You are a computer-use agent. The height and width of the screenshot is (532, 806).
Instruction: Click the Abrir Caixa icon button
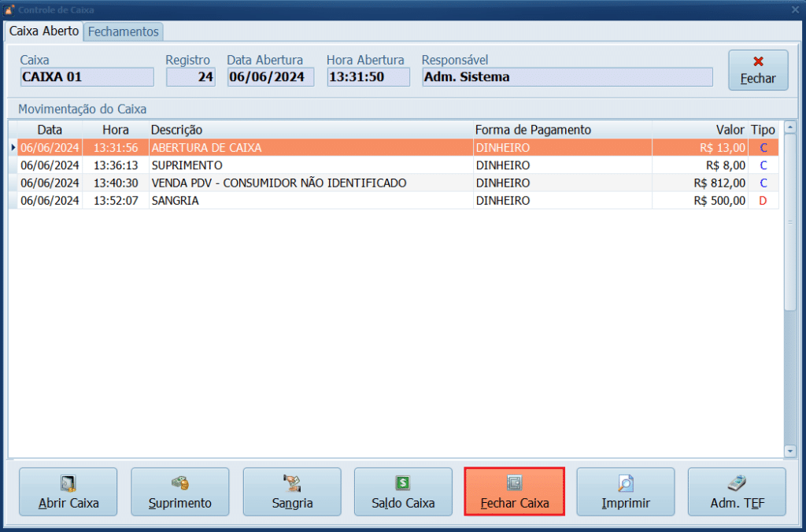(68, 482)
